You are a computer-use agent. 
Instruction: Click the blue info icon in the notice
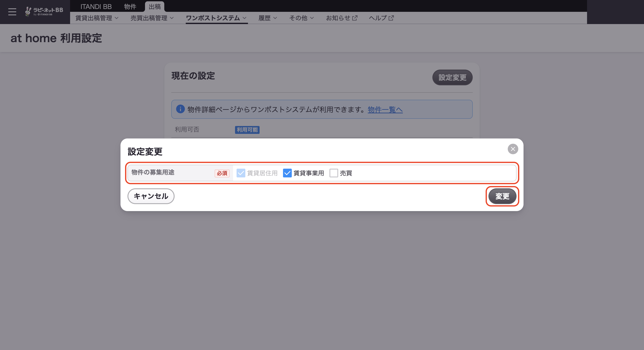(180, 109)
